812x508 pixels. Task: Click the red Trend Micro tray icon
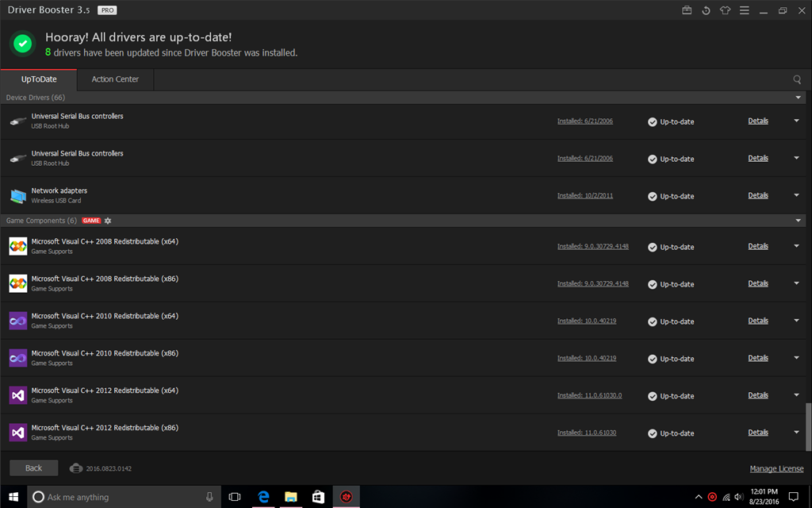pyautogui.click(x=713, y=497)
